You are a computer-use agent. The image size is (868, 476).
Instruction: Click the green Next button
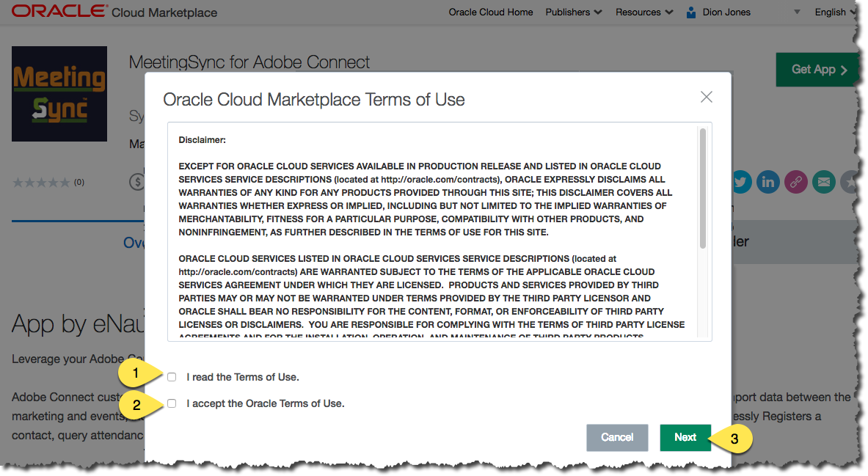[x=685, y=437]
